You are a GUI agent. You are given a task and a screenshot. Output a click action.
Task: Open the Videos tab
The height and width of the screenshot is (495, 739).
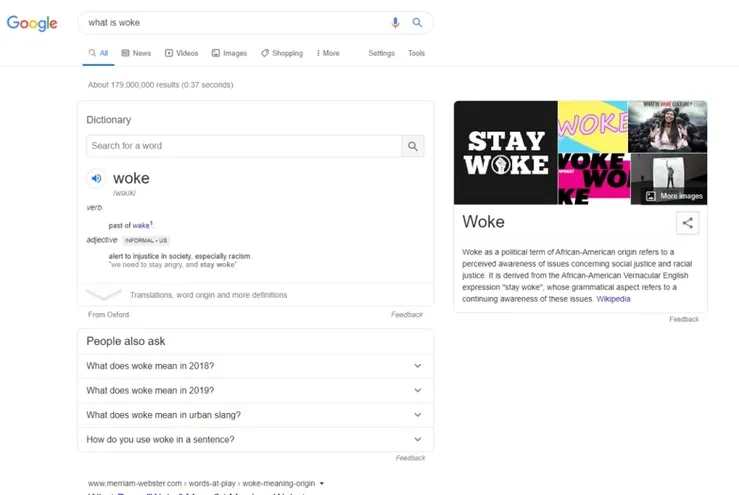181,53
